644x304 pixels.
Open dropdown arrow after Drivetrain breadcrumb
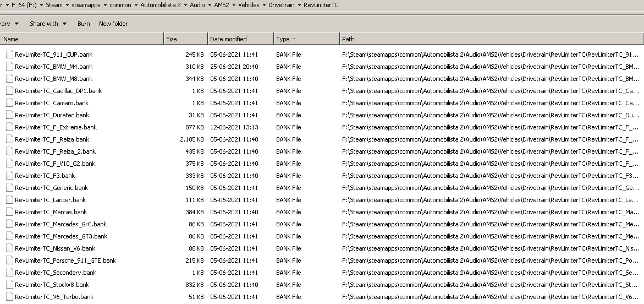pos(299,6)
